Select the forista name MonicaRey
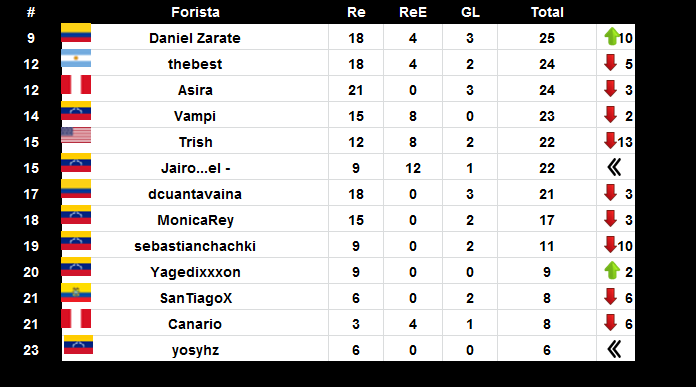 point(195,220)
